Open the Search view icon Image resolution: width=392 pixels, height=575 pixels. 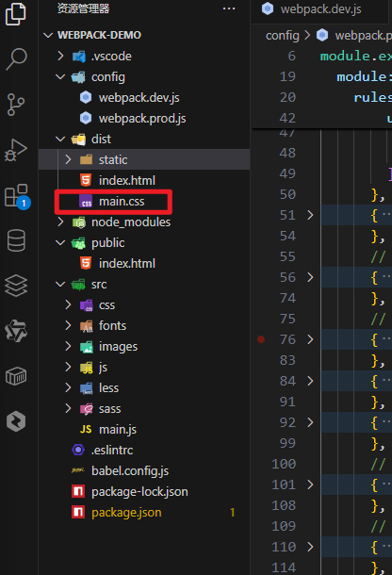pyautogui.click(x=17, y=58)
